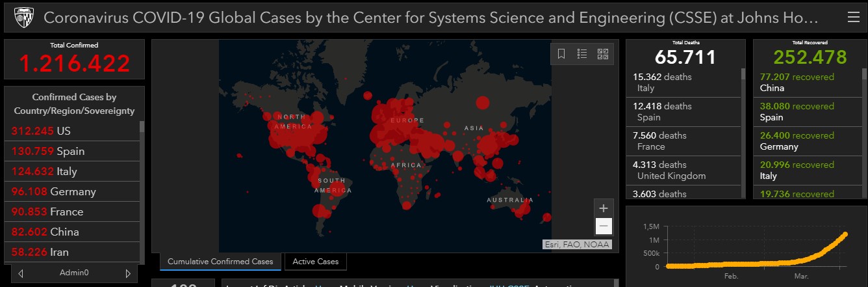Click the dashboard title text
This screenshot has height=287, width=868.
431,18
